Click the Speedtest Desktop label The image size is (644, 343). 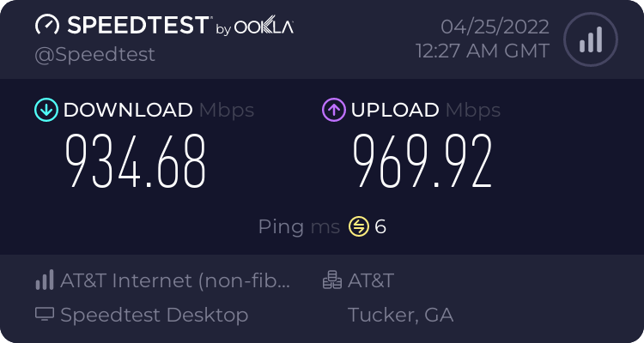pos(155,315)
